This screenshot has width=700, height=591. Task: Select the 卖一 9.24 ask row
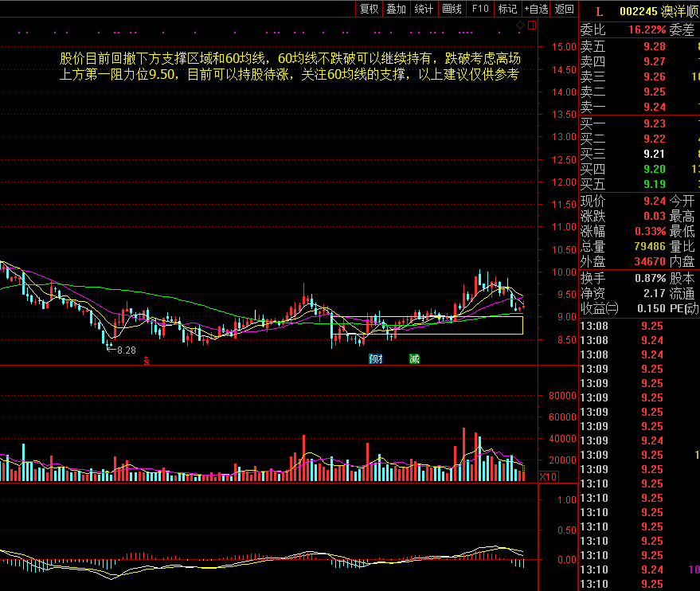tap(639, 108)
